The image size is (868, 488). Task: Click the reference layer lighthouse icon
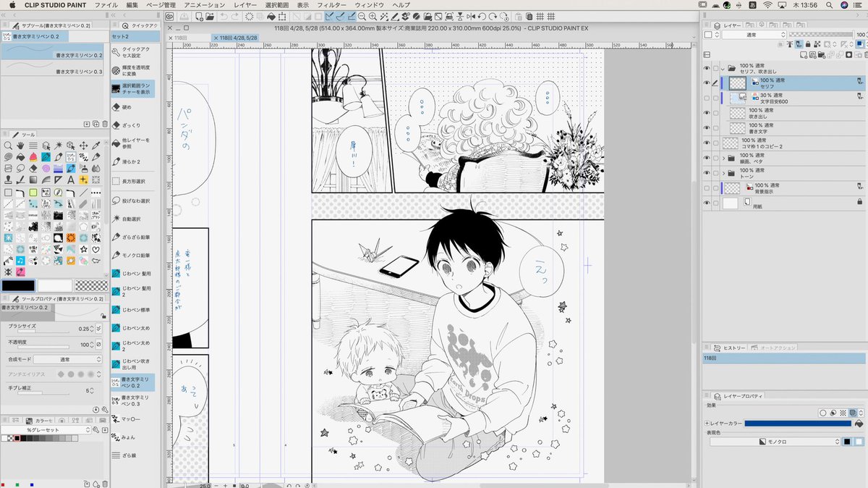tap(789, 44)
